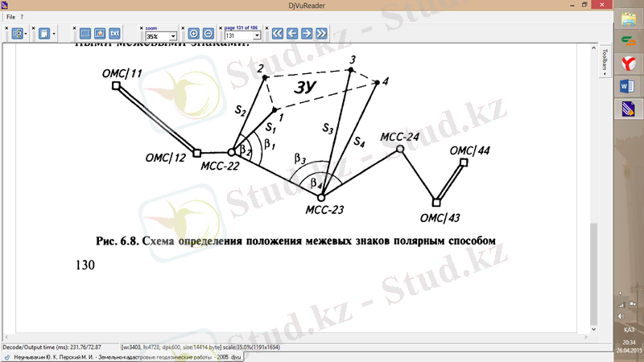The width and height of the screenshot is (644, 362).
Task: Zoom out with the minus magnifier icon
Action: (x=208, y=34)
